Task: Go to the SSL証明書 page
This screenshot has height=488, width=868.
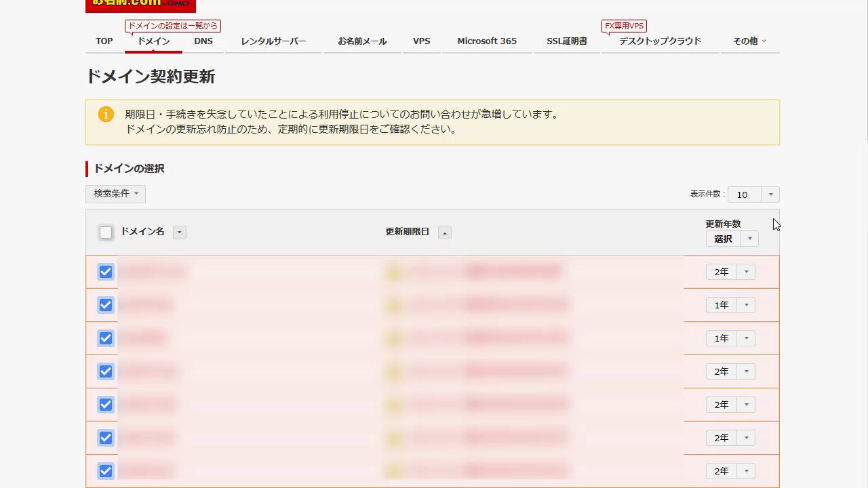Action: (567, 41)
